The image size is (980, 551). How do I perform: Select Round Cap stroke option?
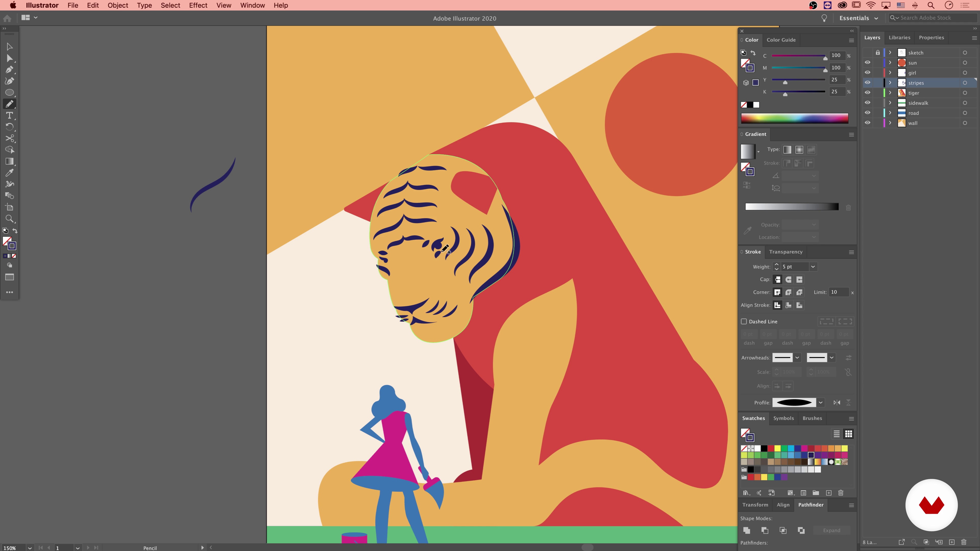click(789, 280)
